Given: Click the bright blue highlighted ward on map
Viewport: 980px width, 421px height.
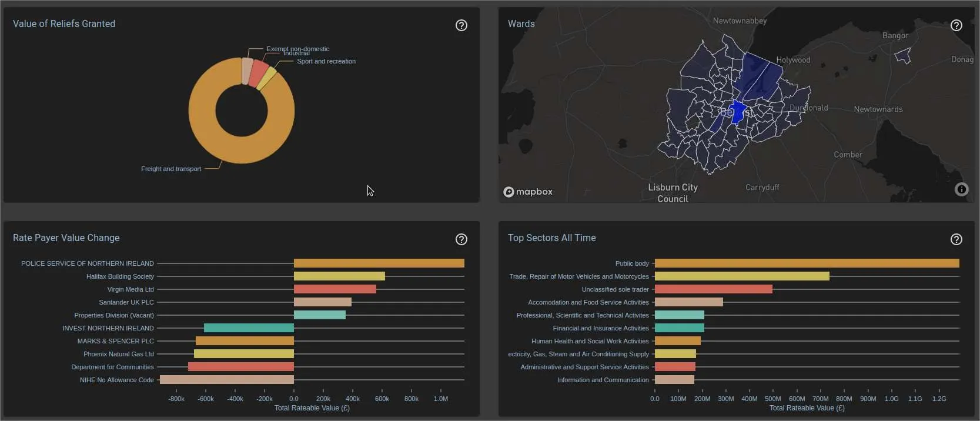Looking at the screenshot, I should tap(737, 112).
